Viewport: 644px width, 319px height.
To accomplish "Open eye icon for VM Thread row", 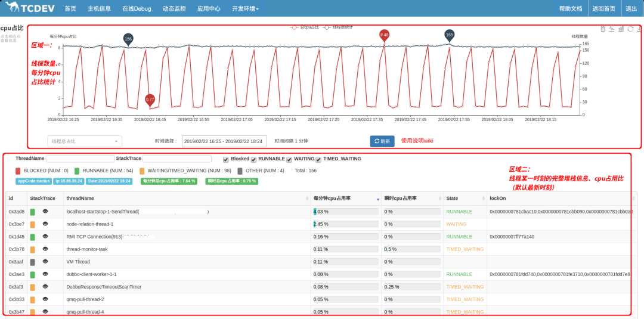I will point(45,262).
